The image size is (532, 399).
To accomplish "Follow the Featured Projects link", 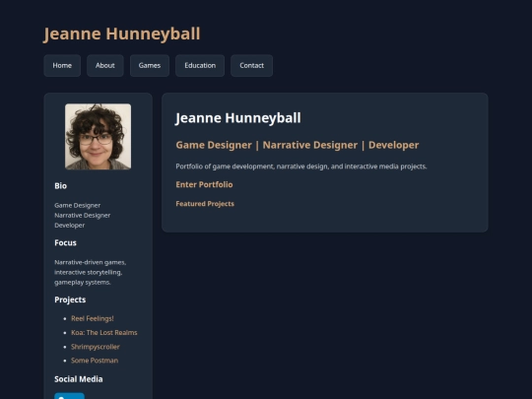I will [205, 204].
